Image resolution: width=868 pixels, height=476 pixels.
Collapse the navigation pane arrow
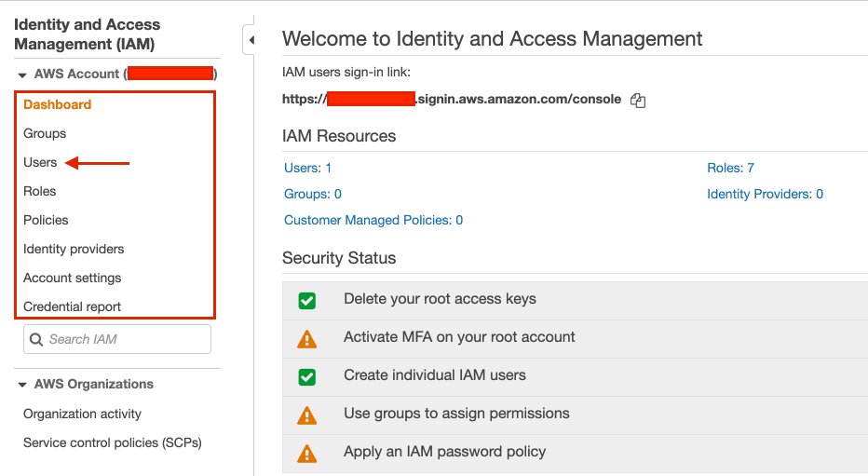coord(251,40)
